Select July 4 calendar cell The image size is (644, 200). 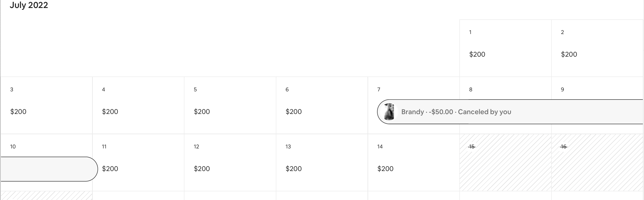click(138, 105)
